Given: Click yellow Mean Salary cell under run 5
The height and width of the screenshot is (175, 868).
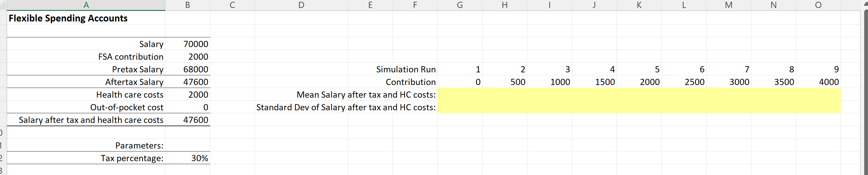Looking at the screenshot, I should coord(639,95).
